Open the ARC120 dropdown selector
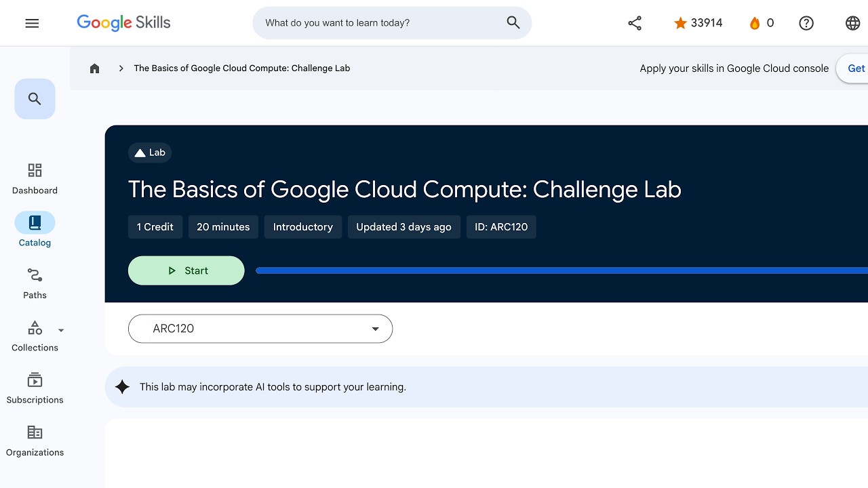 (x=260, y=329)
